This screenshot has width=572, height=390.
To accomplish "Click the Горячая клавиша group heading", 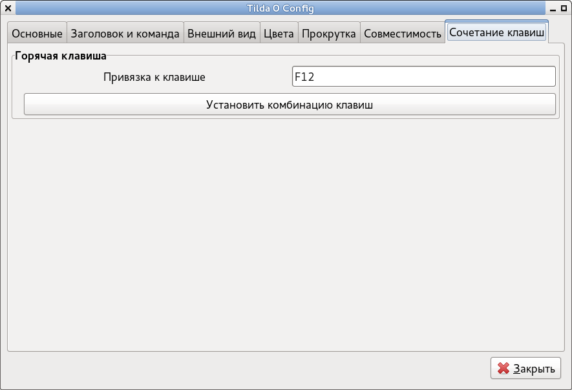I will 61,56.
